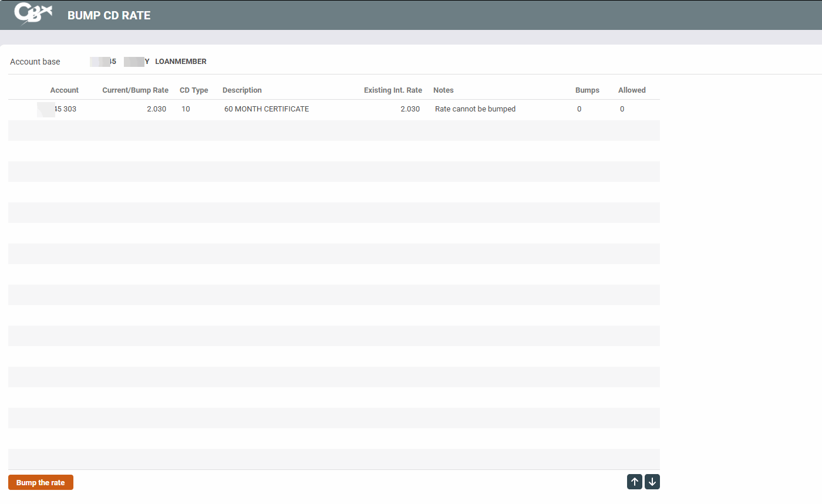Screen dimensions: 822x504
Task: Click the 2.030 existing interest rate value
Action: coord(410,109)
